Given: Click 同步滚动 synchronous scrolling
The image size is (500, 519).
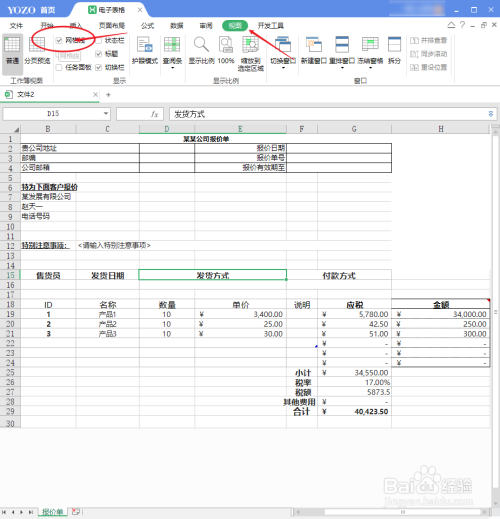Looking at the screenshot, I should [428, 54].
